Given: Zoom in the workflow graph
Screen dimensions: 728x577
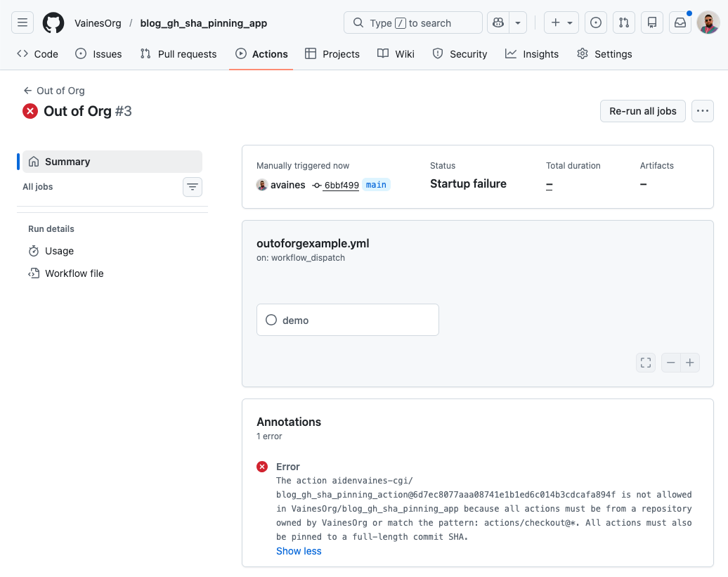Looking at the screenshot, I should point(690,363).
